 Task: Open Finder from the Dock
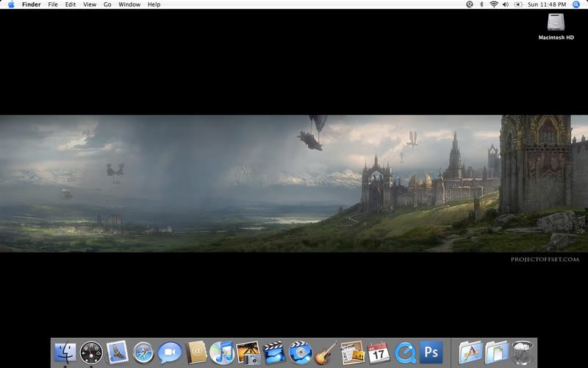65,353
